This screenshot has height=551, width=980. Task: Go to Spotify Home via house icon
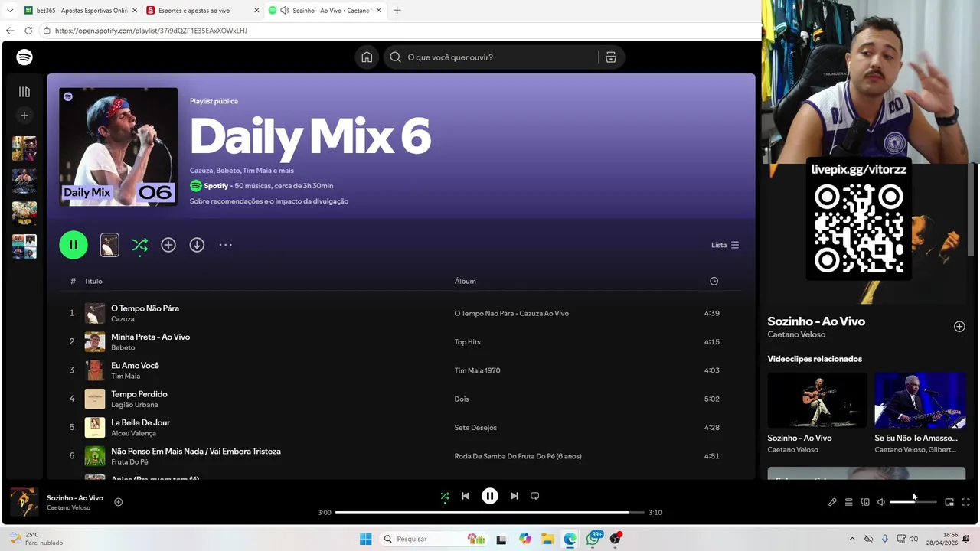367,57
